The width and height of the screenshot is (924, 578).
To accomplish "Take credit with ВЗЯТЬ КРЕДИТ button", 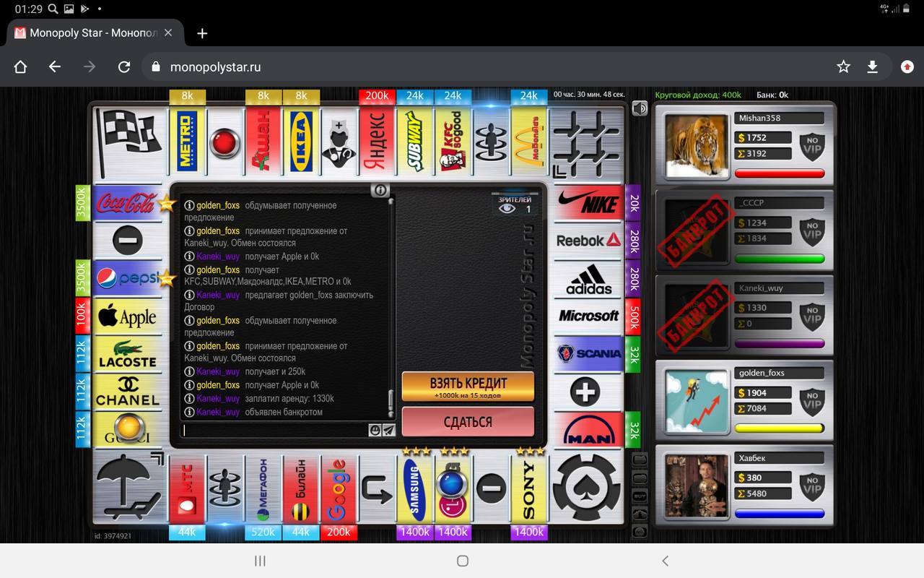I will point(468,387).
